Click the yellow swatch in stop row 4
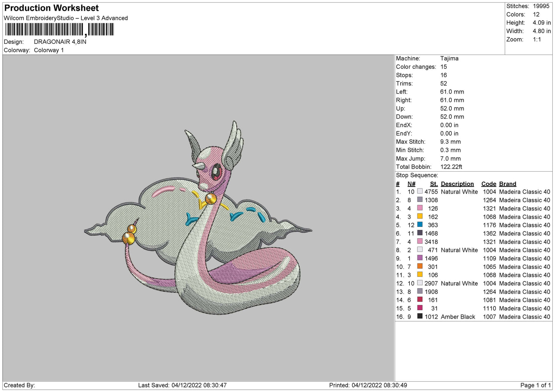The image size is (555, 392). [x=420, y=216]
